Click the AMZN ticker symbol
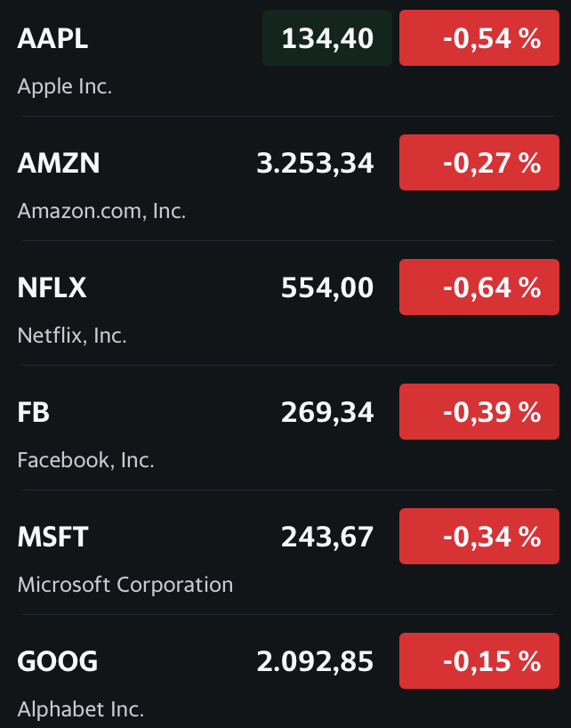 click(59, 163)
